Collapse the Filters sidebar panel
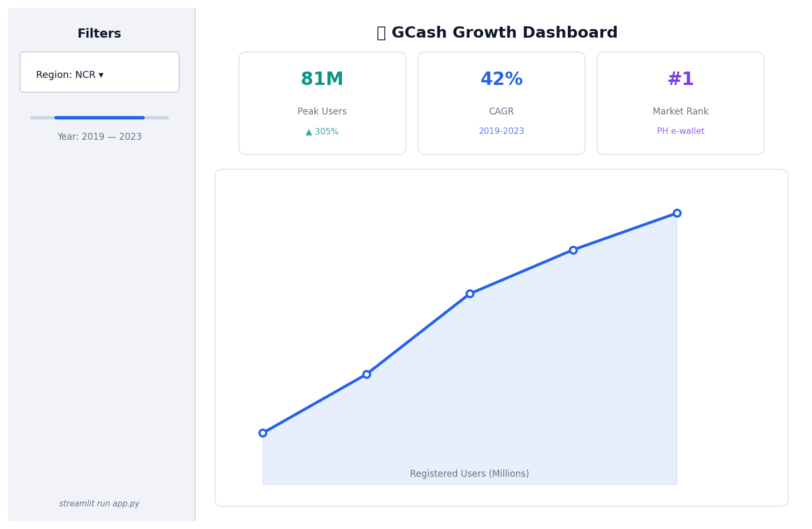This screenshot has height=529, width=812. [99, 33]
